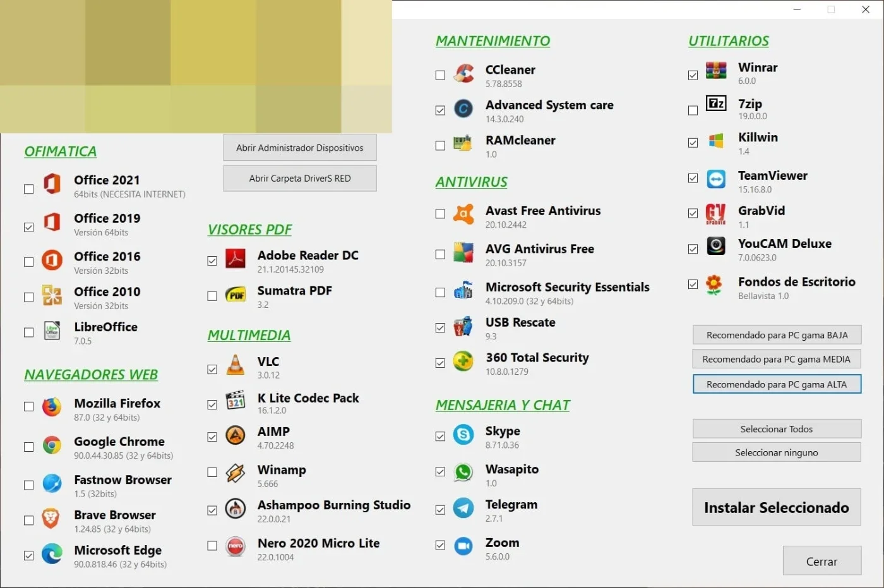Click the Mozilla Firefox icon
The image size is (884, 588).
(x=52, y=407)
